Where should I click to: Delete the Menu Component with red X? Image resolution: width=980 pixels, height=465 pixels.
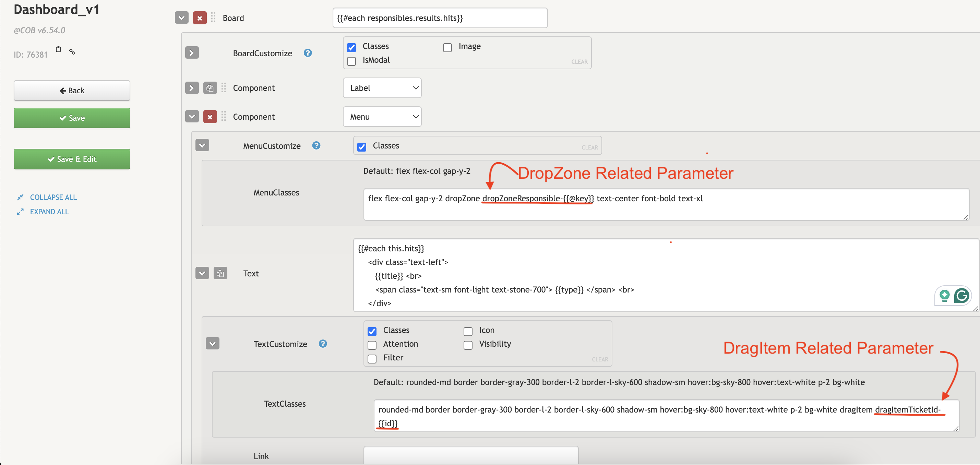pyautogui.click(x=210, y=117)
